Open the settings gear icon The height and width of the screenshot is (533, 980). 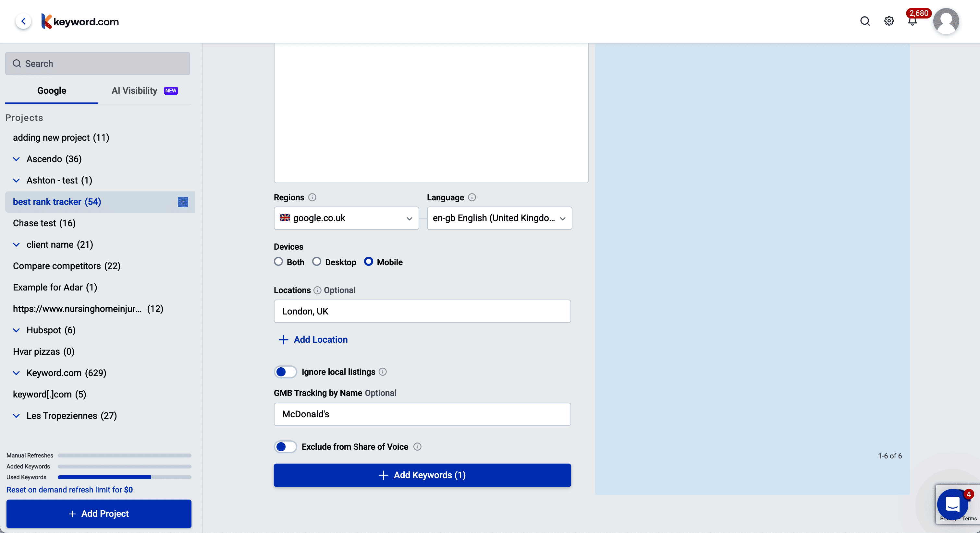coord(889,21)
